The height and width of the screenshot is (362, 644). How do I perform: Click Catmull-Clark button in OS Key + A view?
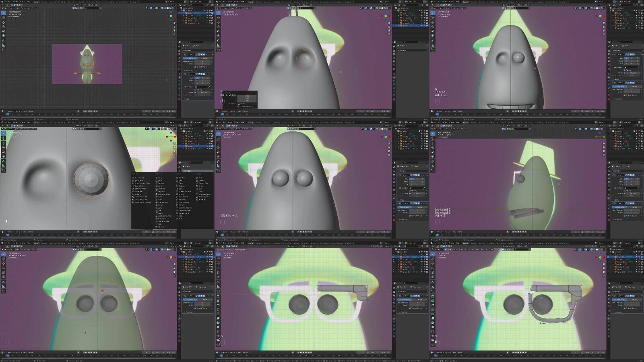pyautogui.click(x=405, y=207)
